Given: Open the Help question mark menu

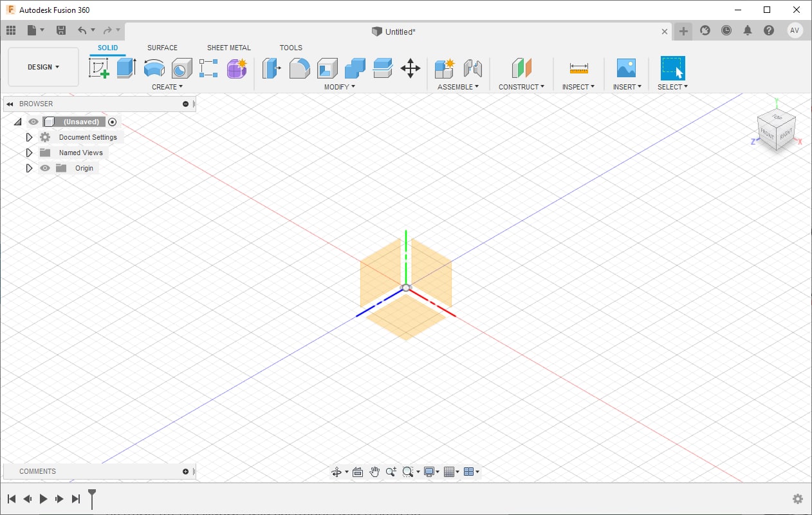Looking at the screenshot, I should pyautogui.click(x=769, y=30).
